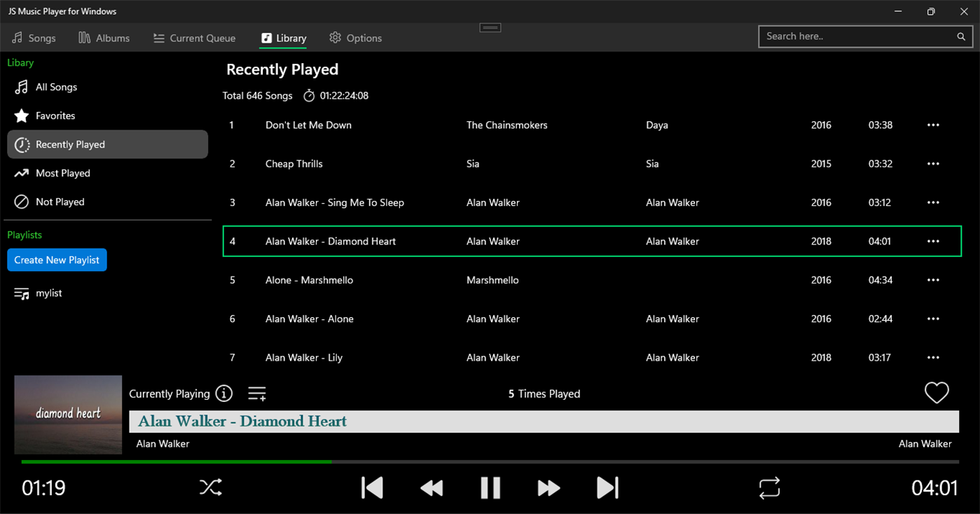Open the Not Played list
Viewport: 980px width, 514px height.
pos(60,202)
